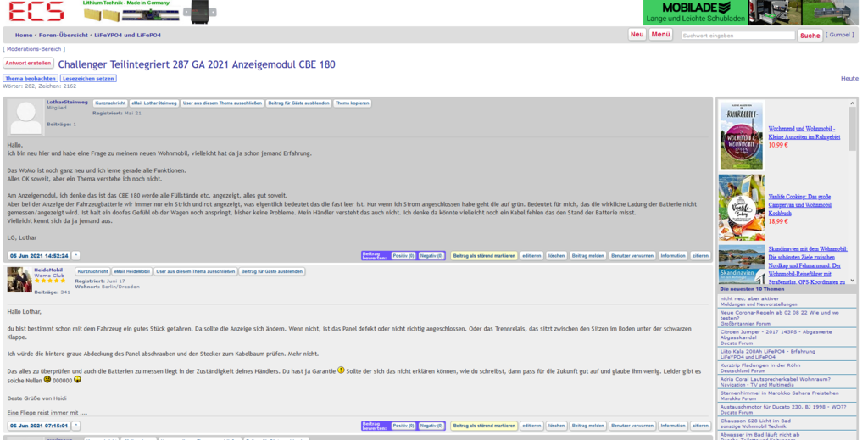Click Thema beobachten
This screenshot has height=440, width=868.
point(31,79)
